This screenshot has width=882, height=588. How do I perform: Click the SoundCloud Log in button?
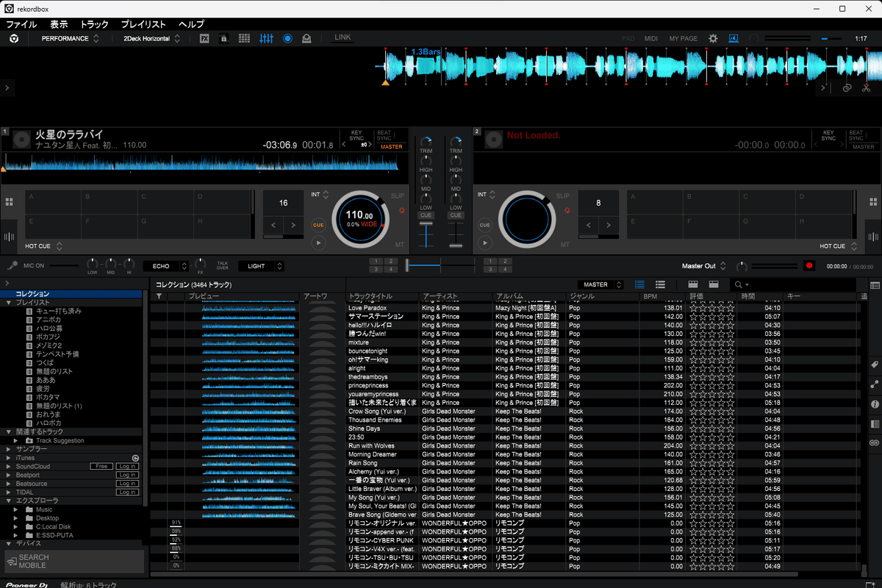pos(127,466)
